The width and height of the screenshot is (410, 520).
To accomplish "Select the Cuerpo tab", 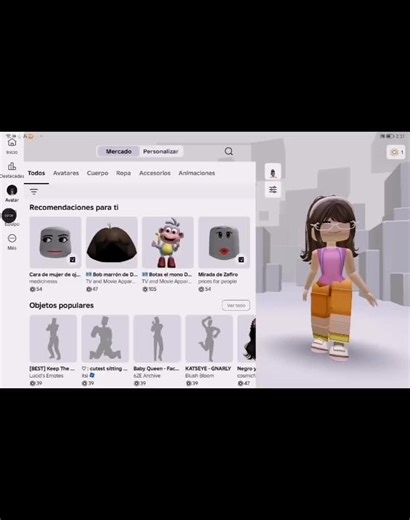I will 98,173.
